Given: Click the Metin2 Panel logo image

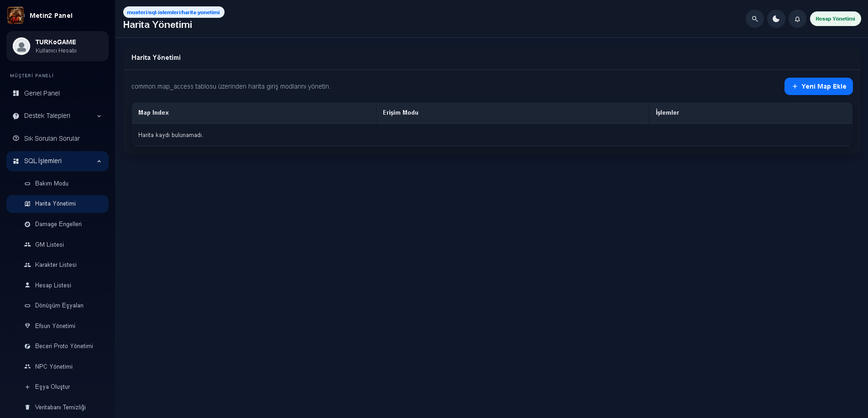Looking at the screenshot, I should pyautogui.click(x=16, y=16).
